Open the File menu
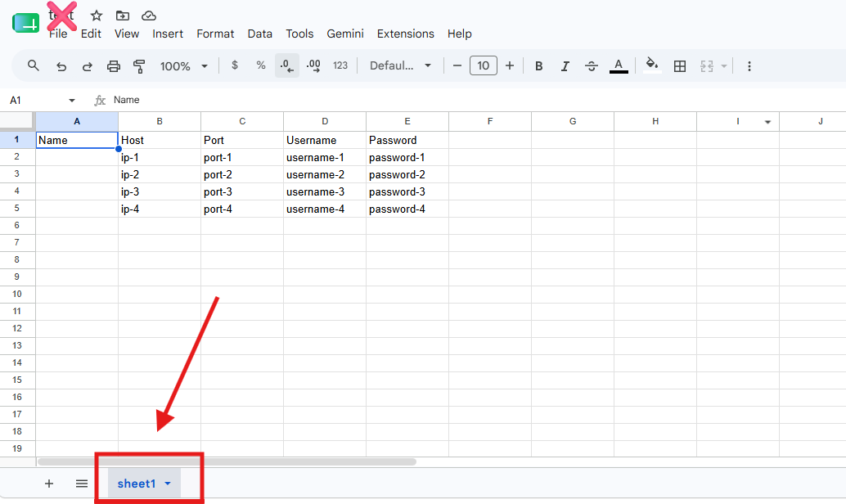The height and width of the screenshot is (504, 846). pos(58,34)
